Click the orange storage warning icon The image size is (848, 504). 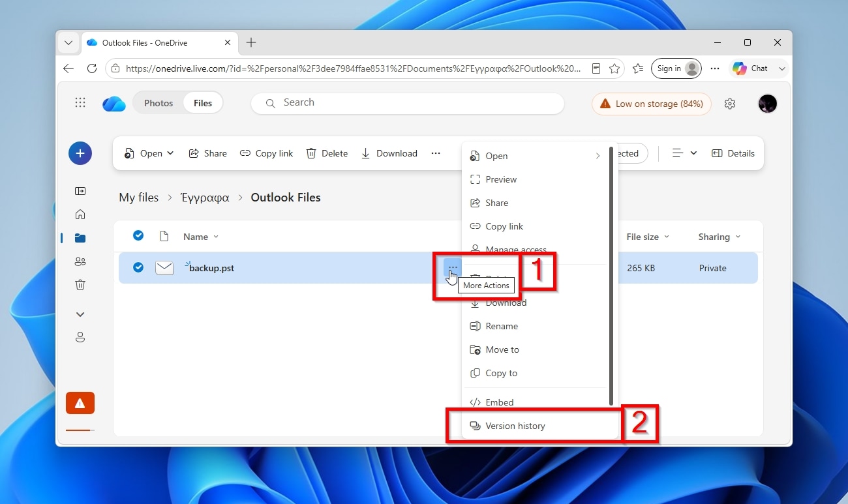(x=80, y=403)
